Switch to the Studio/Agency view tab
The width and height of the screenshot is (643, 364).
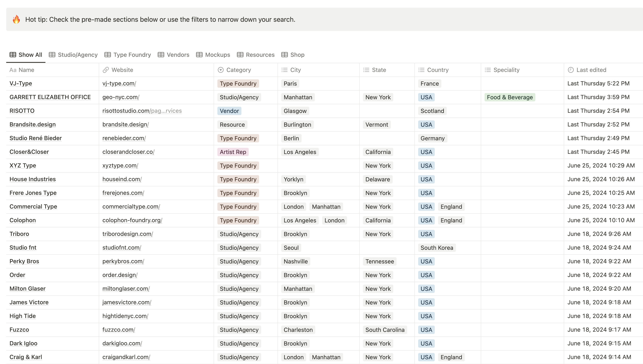pyautogui.click(x=73, y=55)
